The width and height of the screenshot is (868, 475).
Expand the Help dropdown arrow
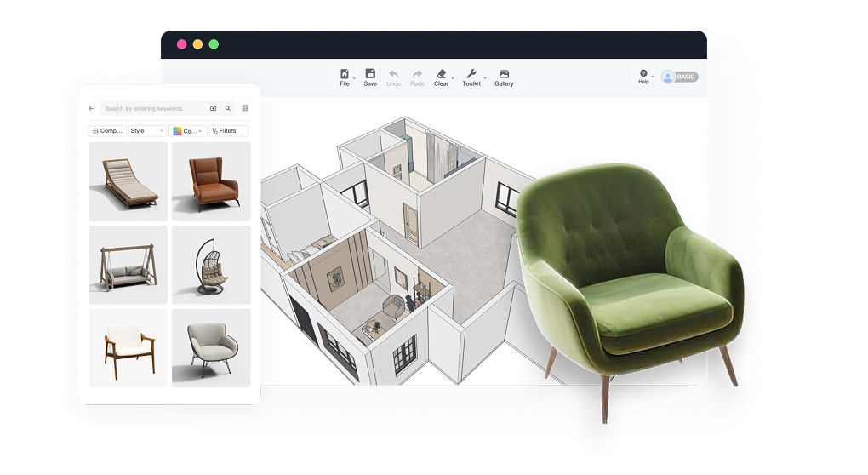(652, 77)
